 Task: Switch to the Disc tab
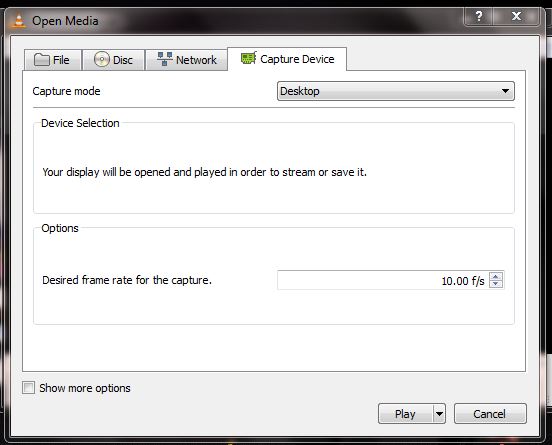click(x=113, y=60)
